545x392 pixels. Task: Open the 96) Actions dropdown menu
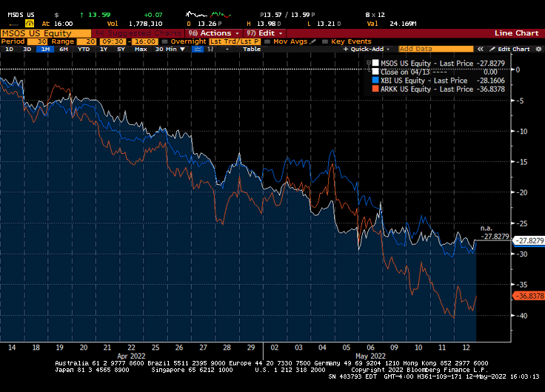[x=213, y=33]
